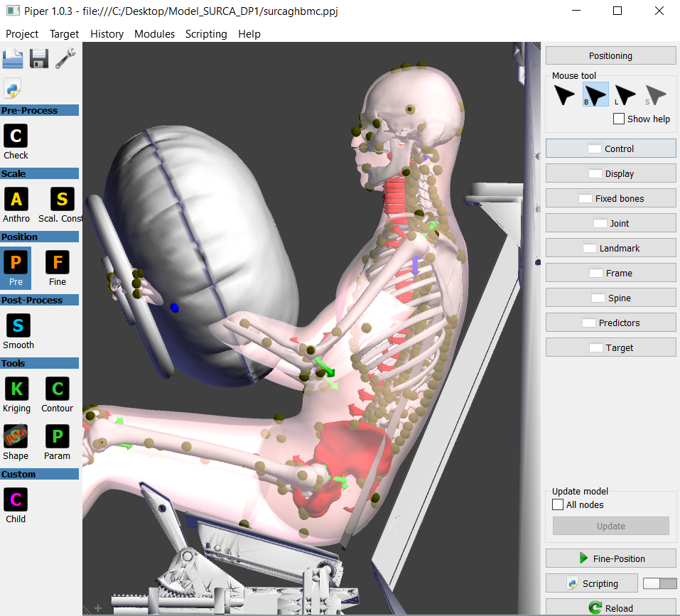This screenshot has height=616, width=680.
Task: Toggle the Target panel button
Action: (610, 347)
